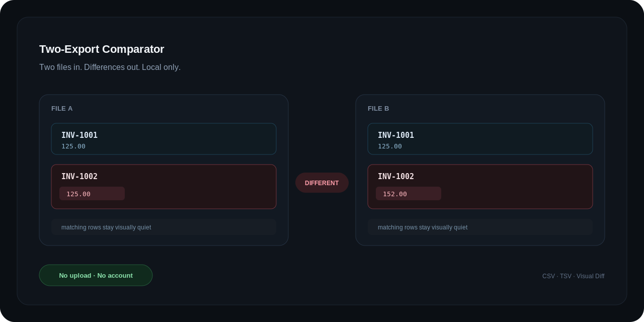Click the FILE B panel label
The width and height of the screenshot is (644, 322).
click(x=378, y=109)
